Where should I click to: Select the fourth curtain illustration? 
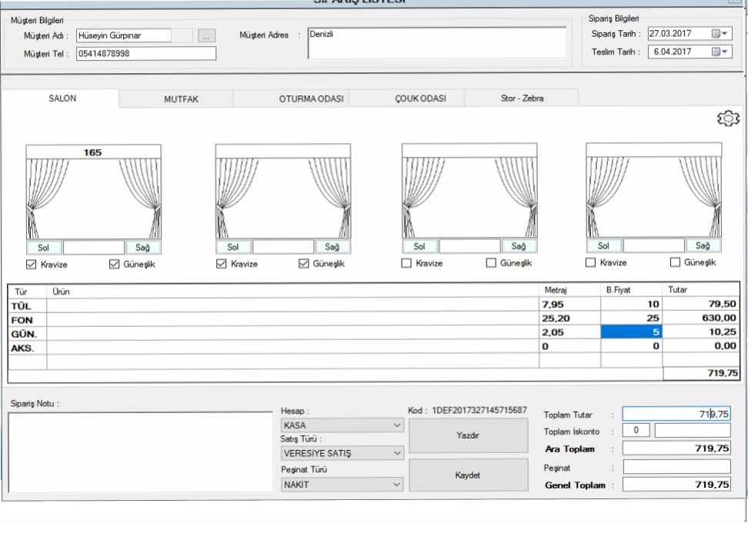point(653,191)
